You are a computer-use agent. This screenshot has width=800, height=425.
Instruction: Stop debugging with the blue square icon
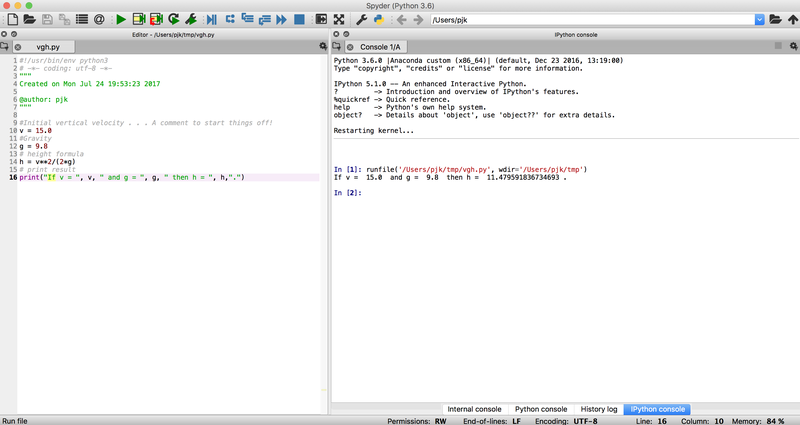click(299, 19)
